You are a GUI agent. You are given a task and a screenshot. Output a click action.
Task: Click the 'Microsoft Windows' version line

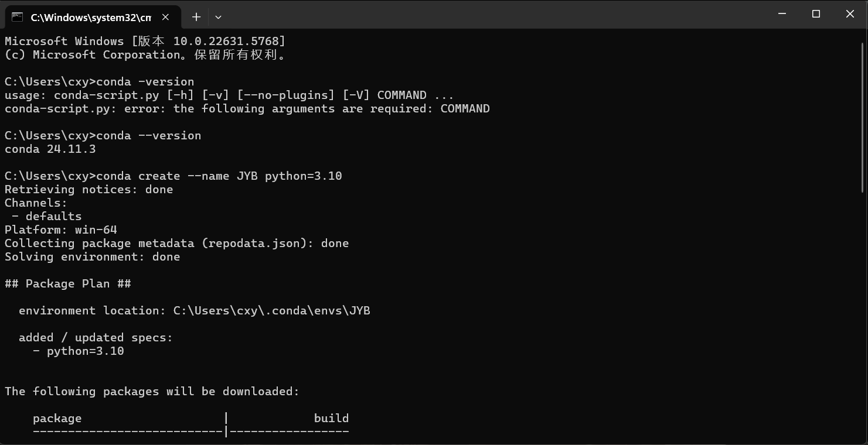tap(145, 42)
